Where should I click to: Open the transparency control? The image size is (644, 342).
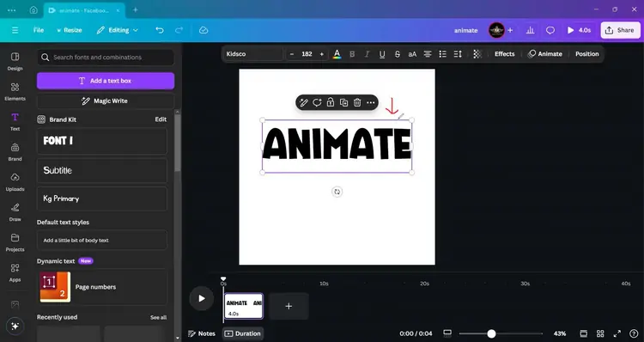coord(477,54)
